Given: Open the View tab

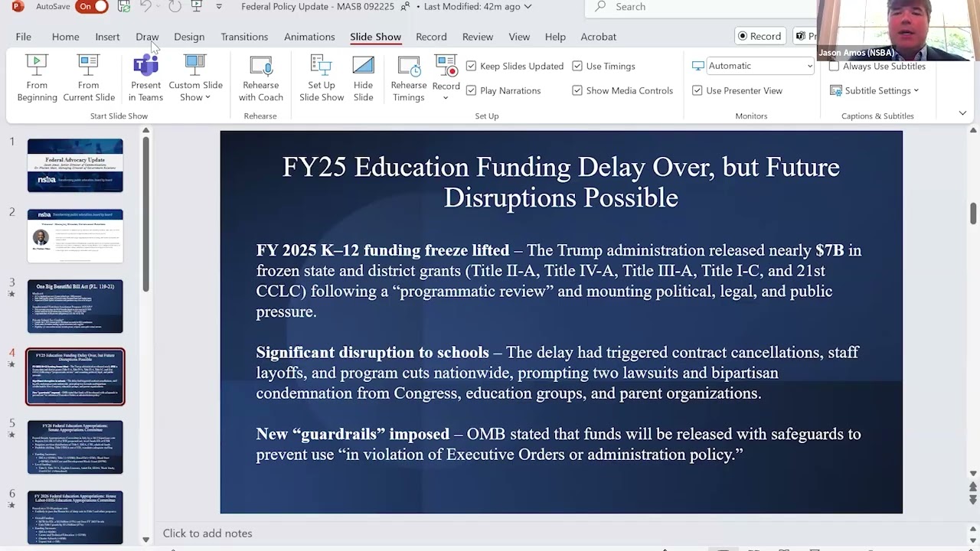Looking at the screenshot, I should [519, 37].
